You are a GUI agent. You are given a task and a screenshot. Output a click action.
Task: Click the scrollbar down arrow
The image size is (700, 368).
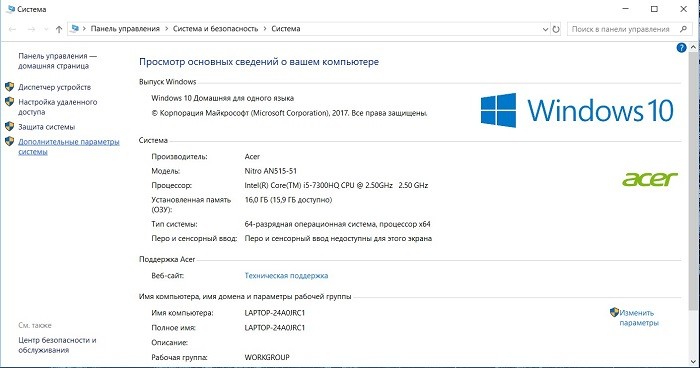pos(693,361)
